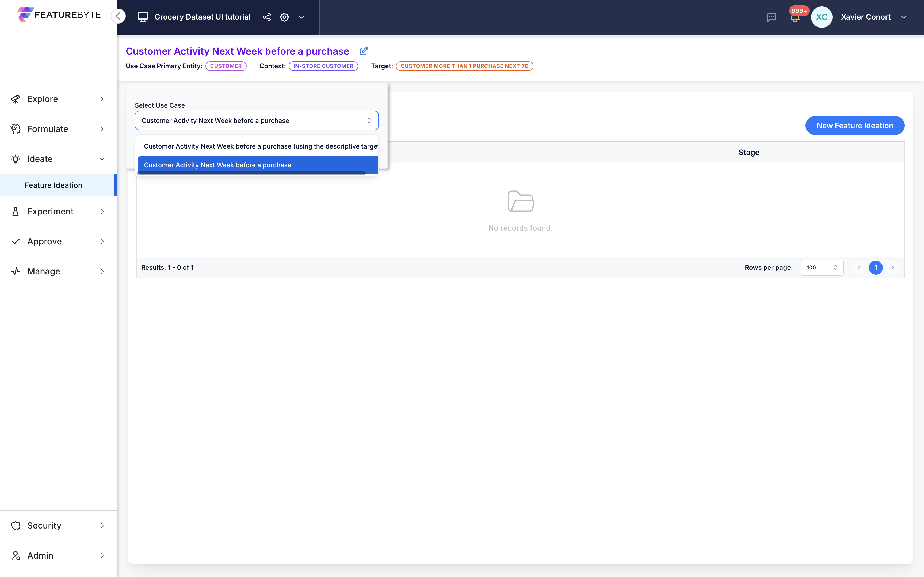
Task: Click the monitor icon beside catalog name
Action: (143, 17)
